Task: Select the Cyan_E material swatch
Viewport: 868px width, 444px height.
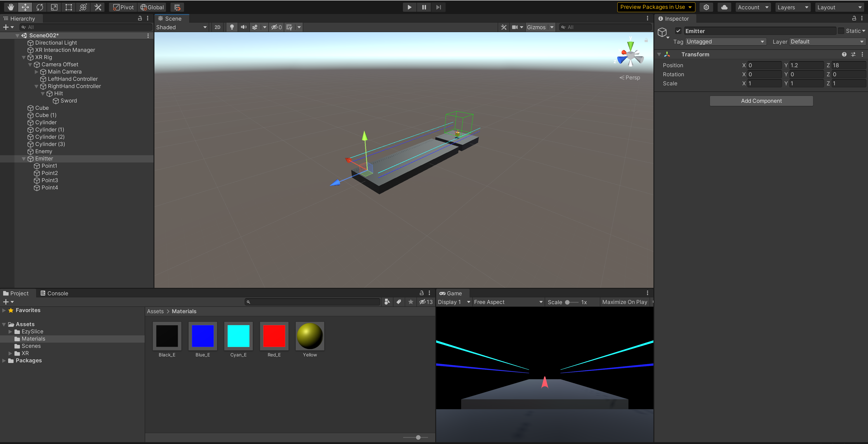Action: coord(238,336)
